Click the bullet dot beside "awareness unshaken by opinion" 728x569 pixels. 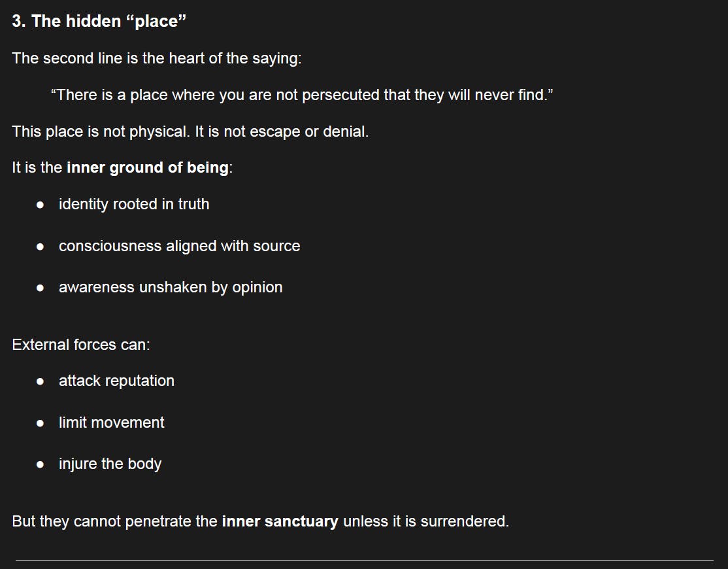point(41,288)
